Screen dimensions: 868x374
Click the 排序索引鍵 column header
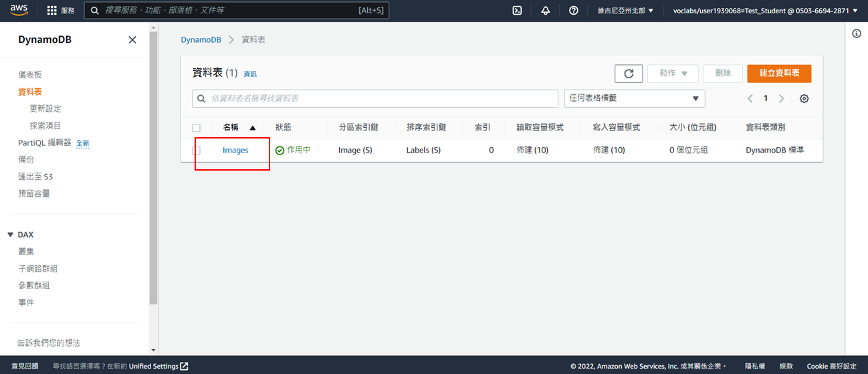(x=426, y=127)
